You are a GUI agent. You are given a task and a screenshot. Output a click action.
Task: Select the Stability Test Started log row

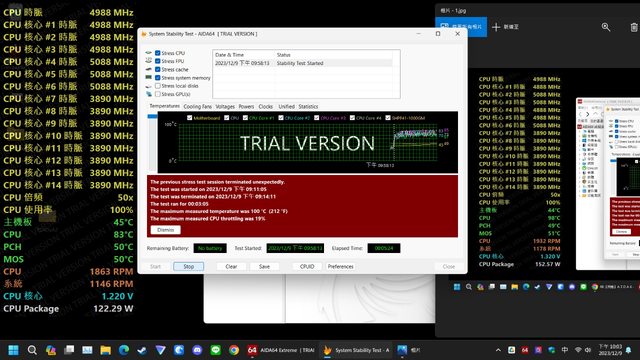pyautogui.click(x=303, y=63)
